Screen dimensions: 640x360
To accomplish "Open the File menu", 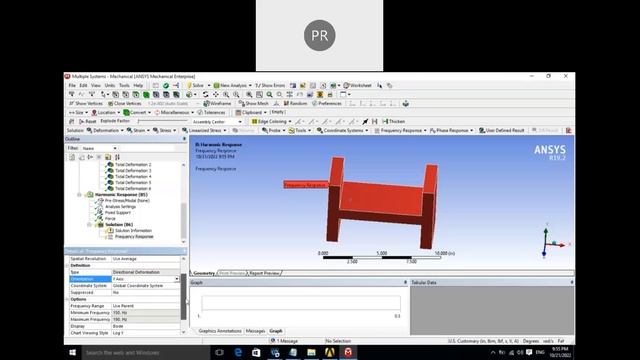I will click(x=72, y=85).
